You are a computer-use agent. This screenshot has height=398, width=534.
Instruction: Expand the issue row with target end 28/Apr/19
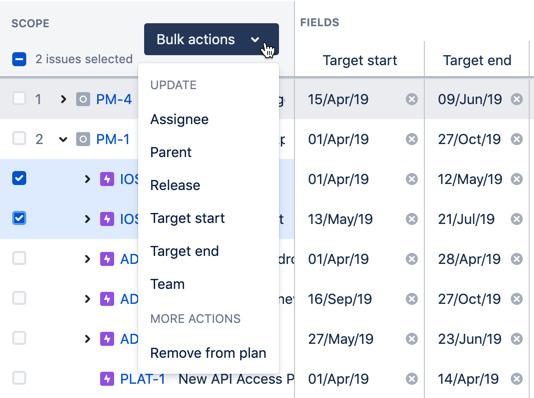[x=87, y=259]
